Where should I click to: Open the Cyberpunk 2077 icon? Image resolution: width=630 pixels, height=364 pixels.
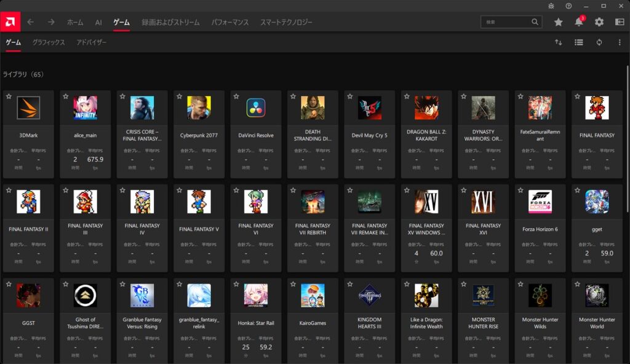199,108
